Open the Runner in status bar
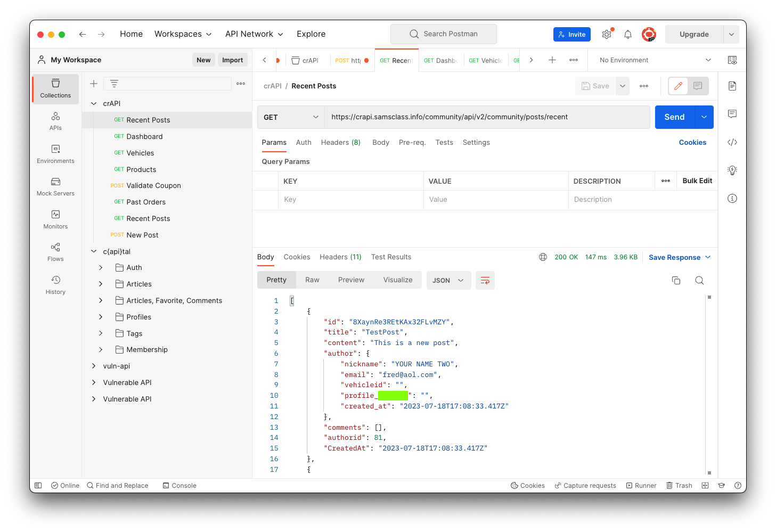776x532 pixels. point(641,486)
